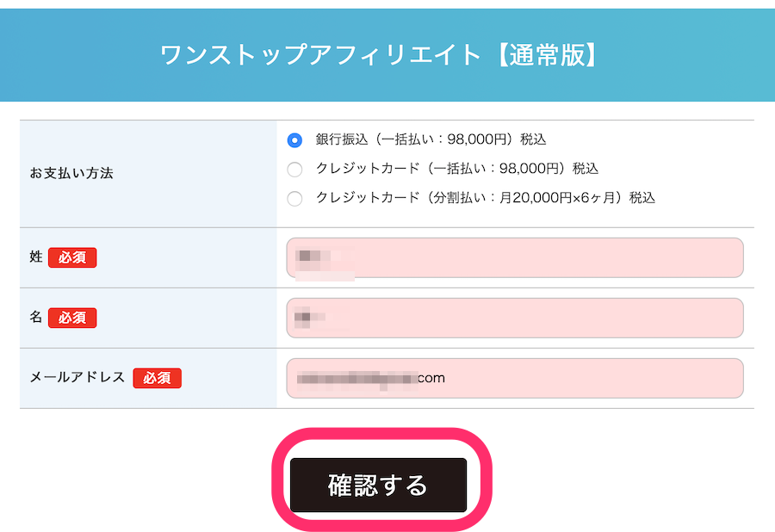Viewport: 775px width, 532px height.
Task: Select the 銀行振込 bank transfer payment radio button
Action: (x=294, y=138)
